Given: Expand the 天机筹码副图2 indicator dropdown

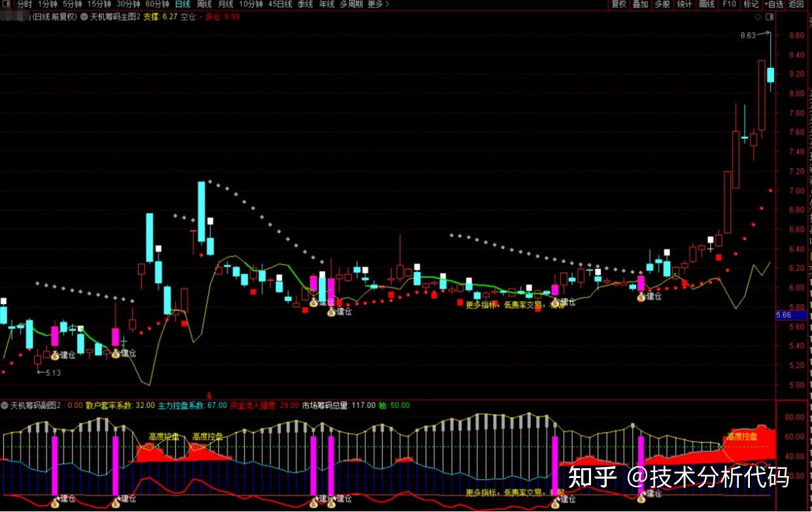Looking at the screenshot, I should tap(5, 405).
